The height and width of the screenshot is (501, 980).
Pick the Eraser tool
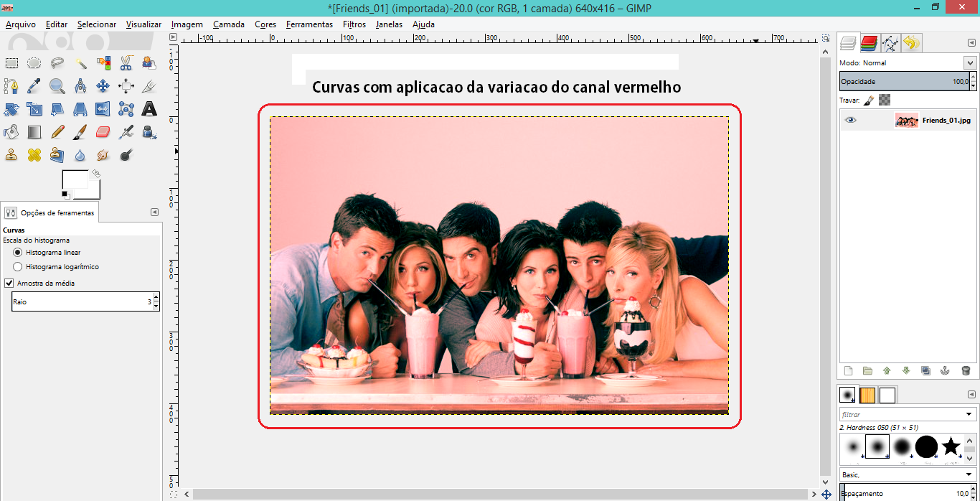click(x=103, y=132)
